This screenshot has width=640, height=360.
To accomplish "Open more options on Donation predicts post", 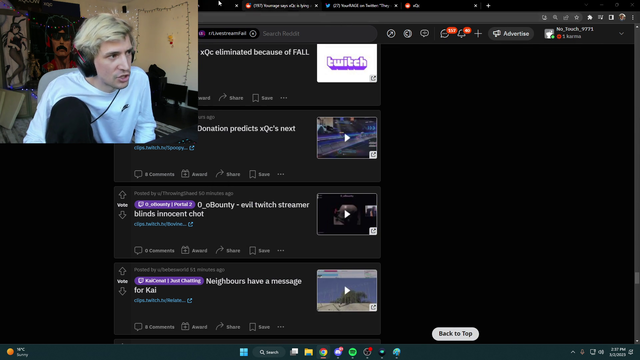I will (281, 174).
